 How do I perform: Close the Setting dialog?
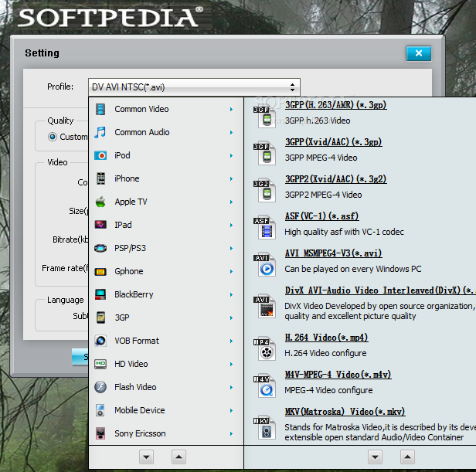(419, 53)
